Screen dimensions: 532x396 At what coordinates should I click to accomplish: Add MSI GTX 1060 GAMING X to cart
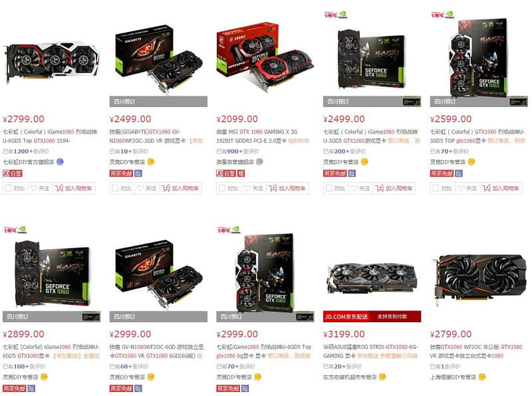tap(287, 188)
